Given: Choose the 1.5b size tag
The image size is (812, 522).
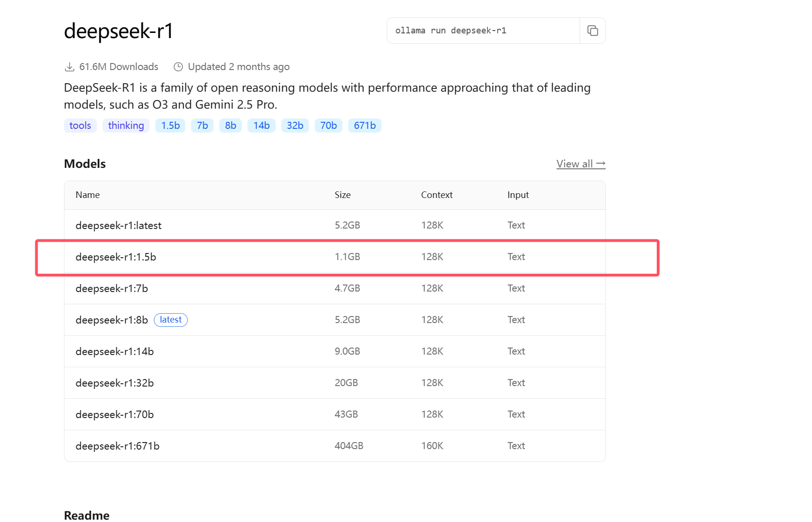Looking at the screenshot, I should point(170,126).
